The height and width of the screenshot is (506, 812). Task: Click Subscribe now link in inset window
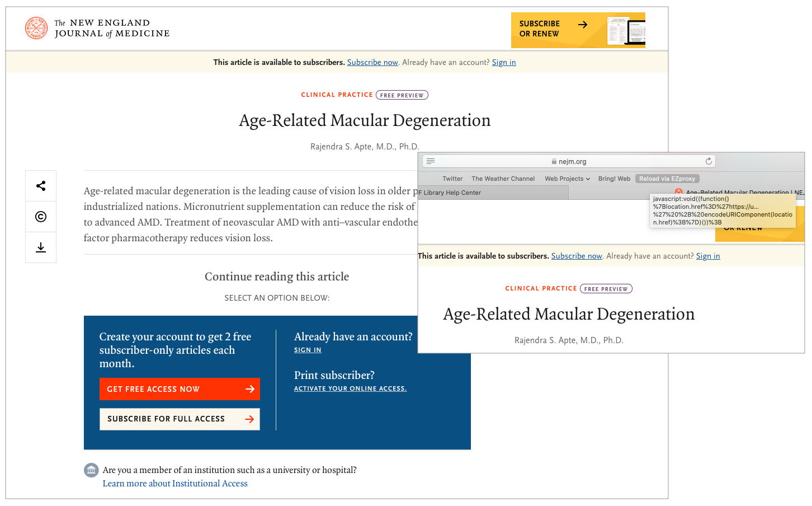[577, 256]
